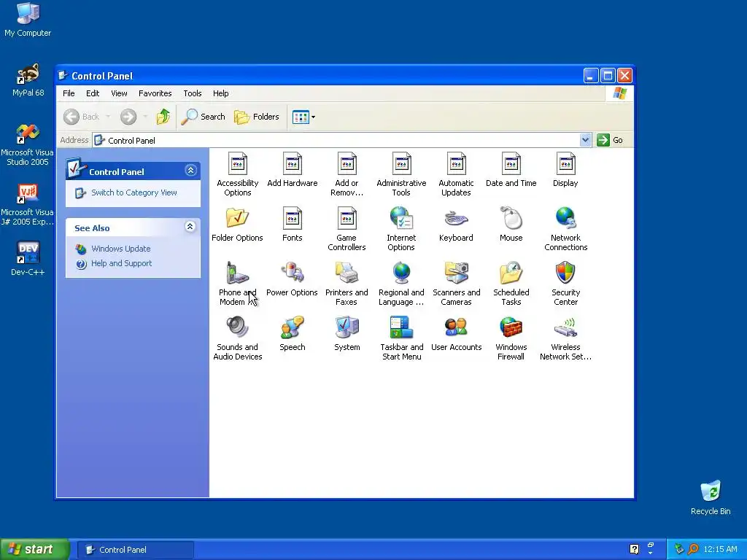747x560 pixels.
Task: Click the Up folder toolbar button
Action: click(x=163, y=117)
